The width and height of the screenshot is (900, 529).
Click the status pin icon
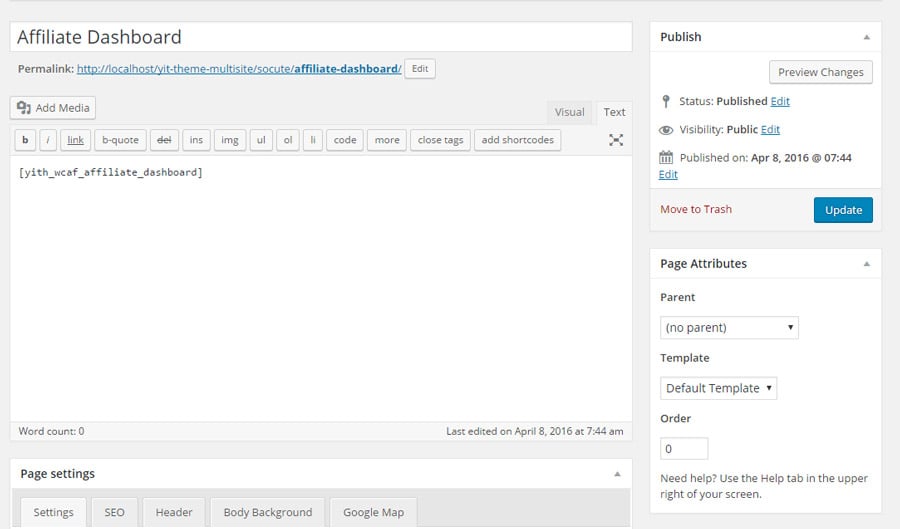pyautogui.click(x=666, y=102)
